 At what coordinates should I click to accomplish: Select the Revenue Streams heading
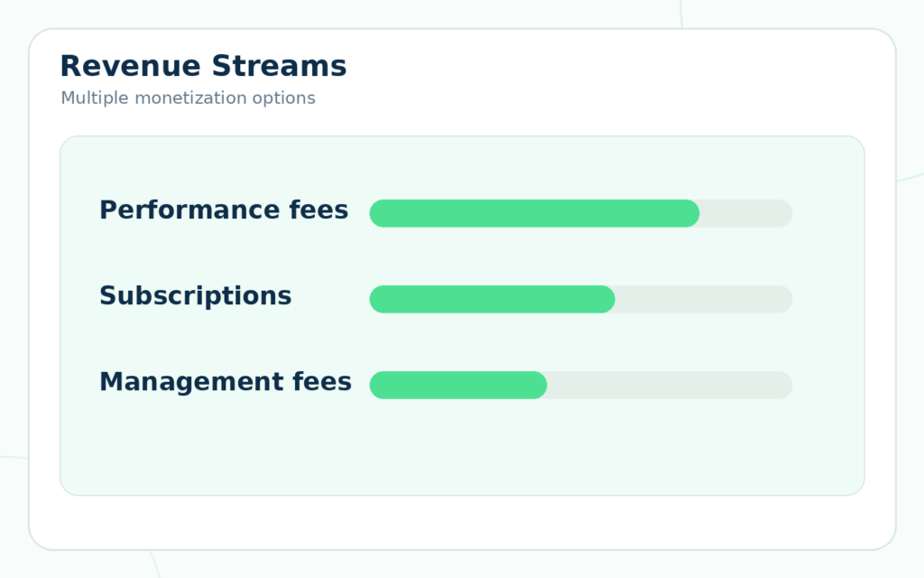203,65
